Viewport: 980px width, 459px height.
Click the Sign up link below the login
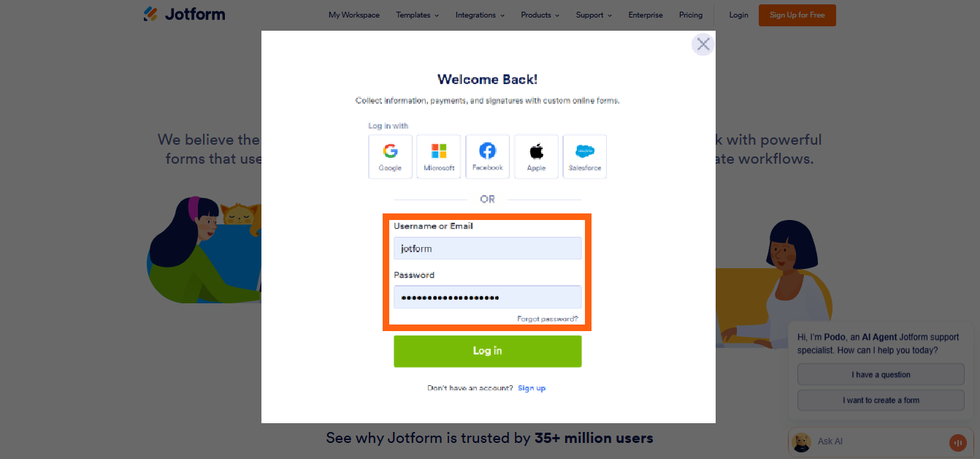point(532,388)
